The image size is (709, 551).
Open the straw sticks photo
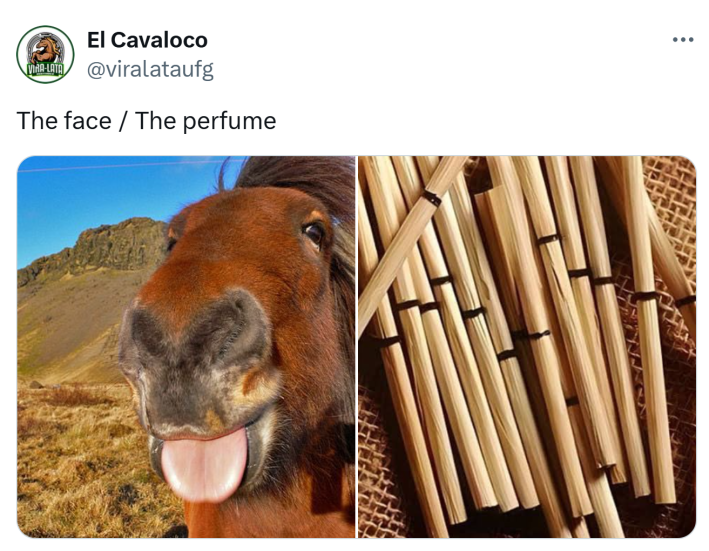[527, 347]
